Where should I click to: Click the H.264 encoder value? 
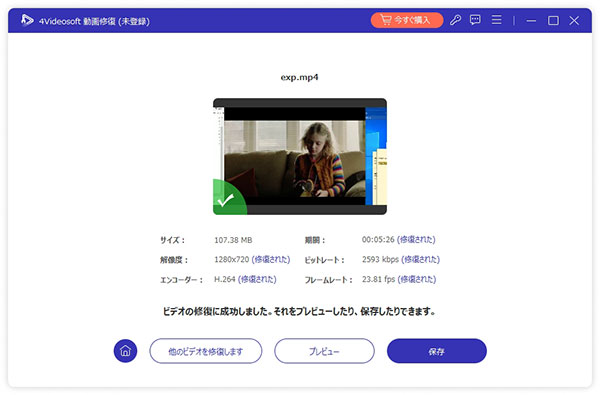click(x=225, y=279)
